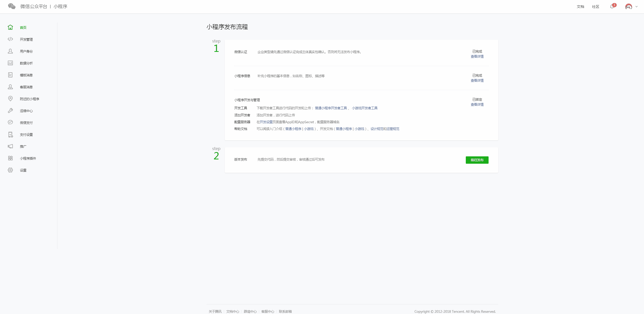Select 微信支付 in the sidebar menu
This screenshot has height=314, width=644.
26,123
